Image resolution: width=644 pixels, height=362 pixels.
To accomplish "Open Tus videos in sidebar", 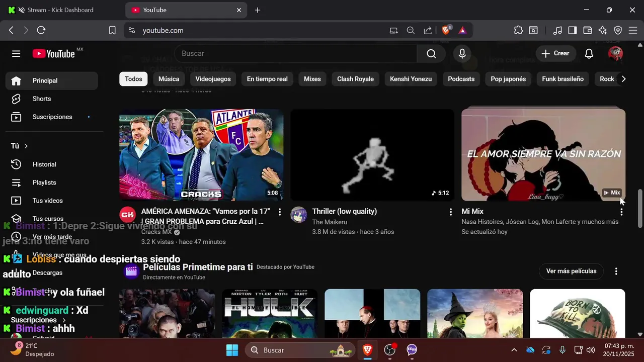I will (x=52, y=201).
